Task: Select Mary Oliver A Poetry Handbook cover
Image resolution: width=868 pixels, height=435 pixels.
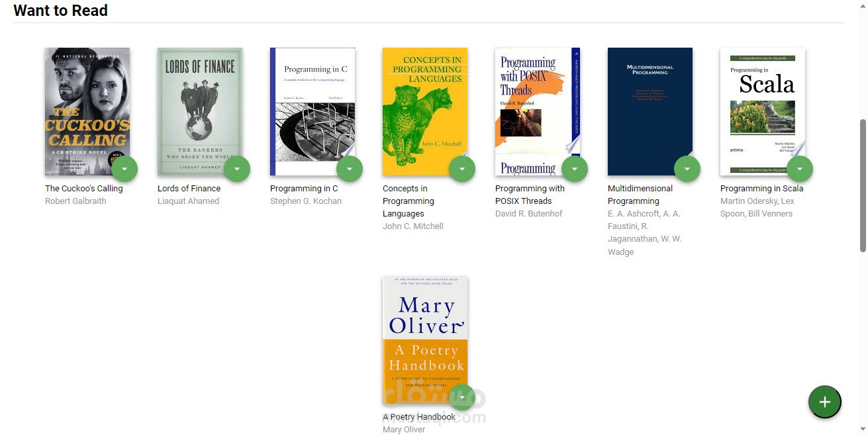Action: (x=425, y=340)
